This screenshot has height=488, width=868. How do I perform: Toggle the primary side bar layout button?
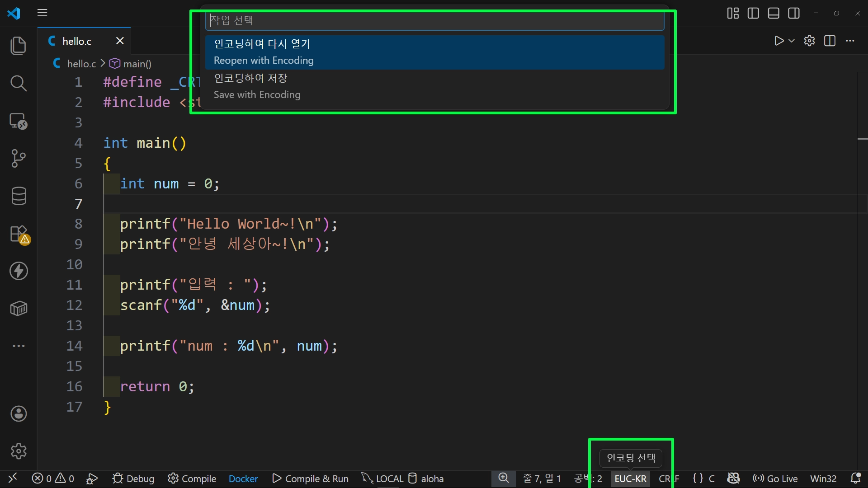(753, 13)
